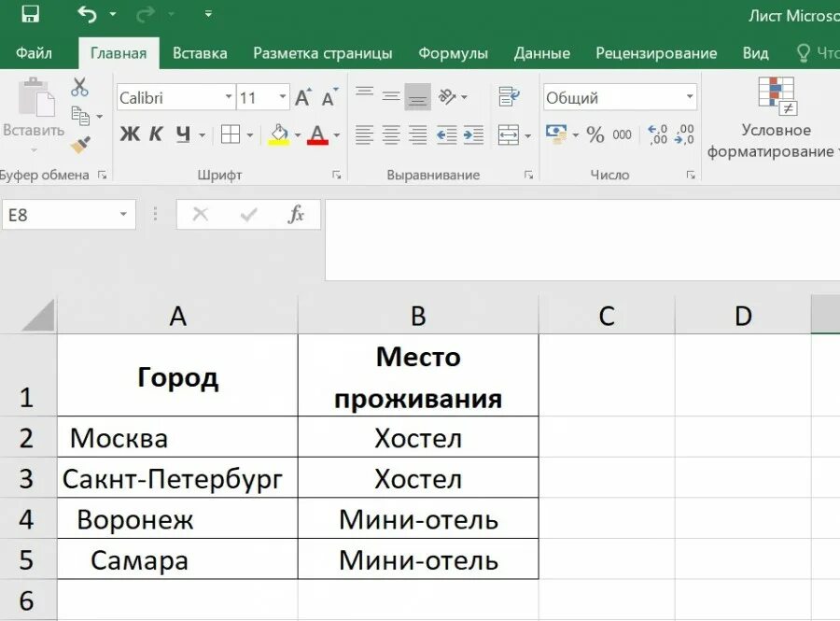Screen dimensions: 840x621
Task: Click the Insert Function fx icon
Action: coord(296,215)
